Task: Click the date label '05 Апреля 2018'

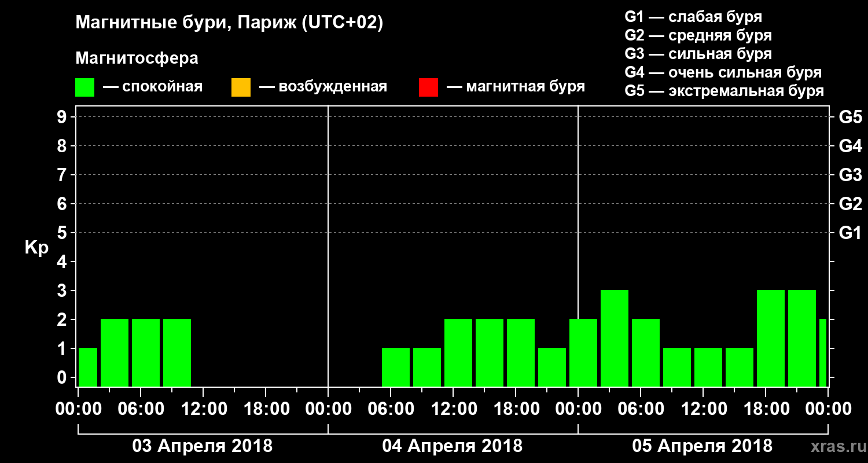Action: pyautogui.click(x=703, y=446)
